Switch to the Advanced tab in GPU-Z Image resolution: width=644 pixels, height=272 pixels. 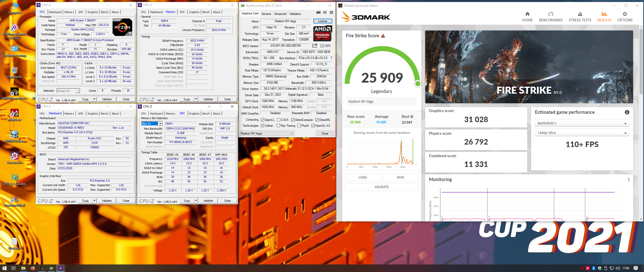click(x=280, y=14)
